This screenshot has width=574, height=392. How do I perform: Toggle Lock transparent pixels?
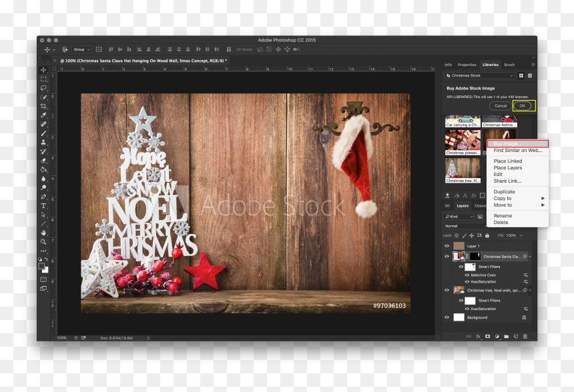[x=457, y=235]
